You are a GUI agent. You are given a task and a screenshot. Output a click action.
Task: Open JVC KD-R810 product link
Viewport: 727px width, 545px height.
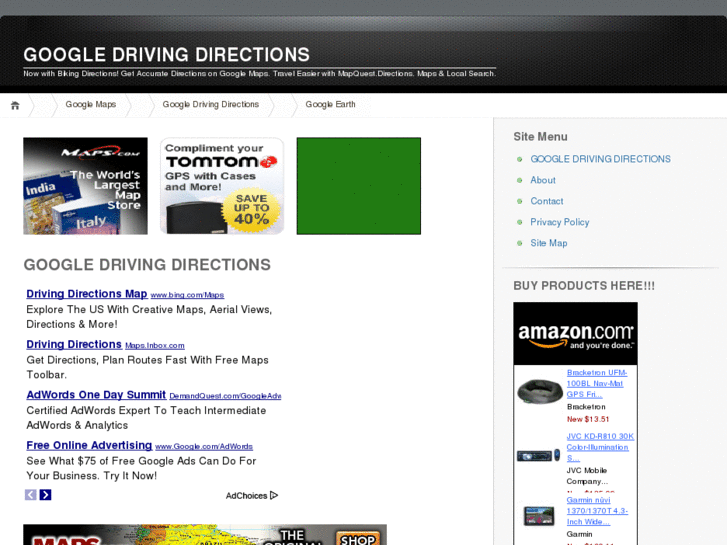600,447
